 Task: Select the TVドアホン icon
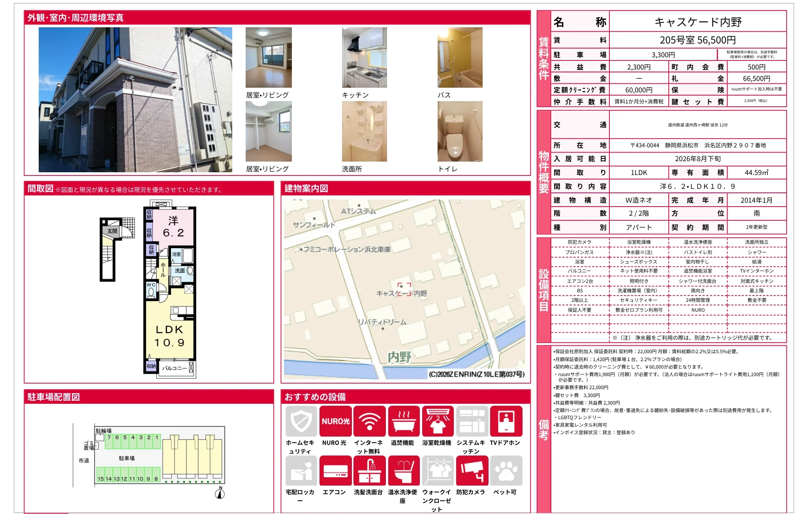tap(506, 421)
